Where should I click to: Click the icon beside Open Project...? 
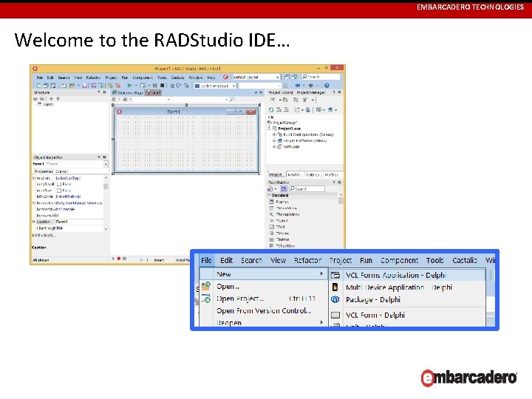pyautogui.click(x=206, y=299)
